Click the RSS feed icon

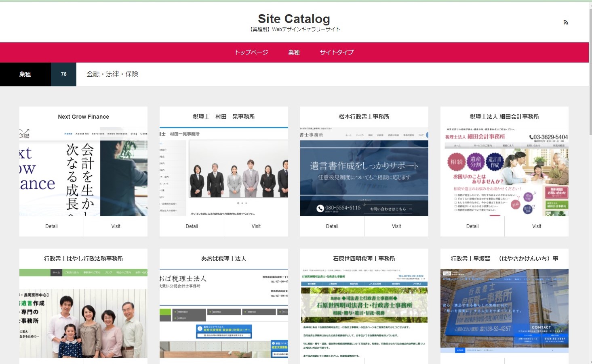point(566,22)
